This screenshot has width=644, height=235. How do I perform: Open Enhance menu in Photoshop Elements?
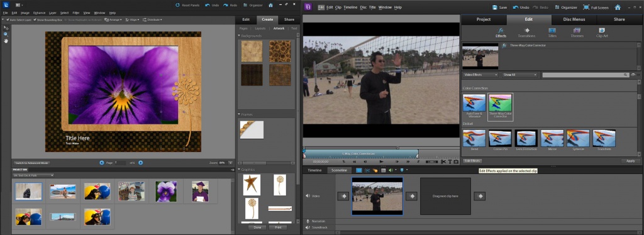click(39, 13)
